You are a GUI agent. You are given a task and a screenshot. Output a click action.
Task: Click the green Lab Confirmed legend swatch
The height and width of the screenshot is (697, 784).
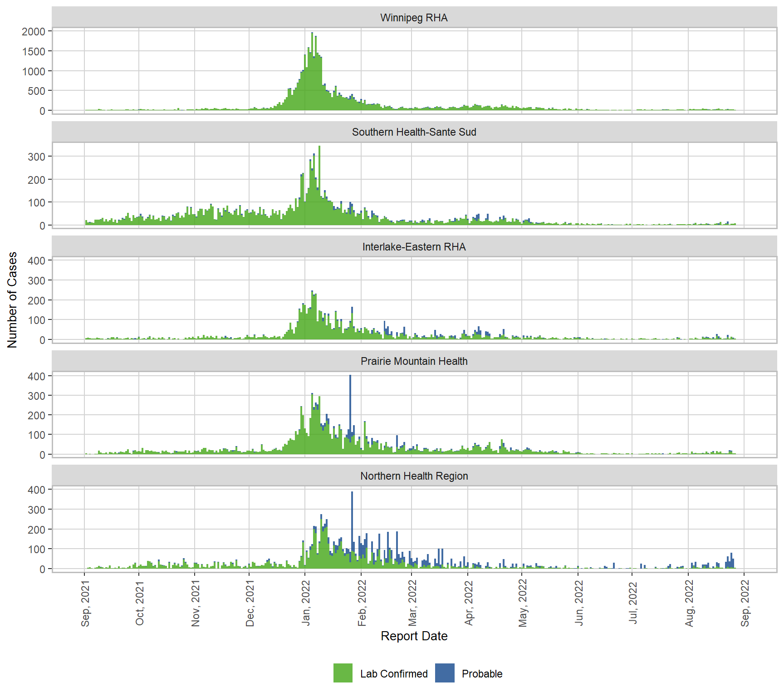coord(343,673)
